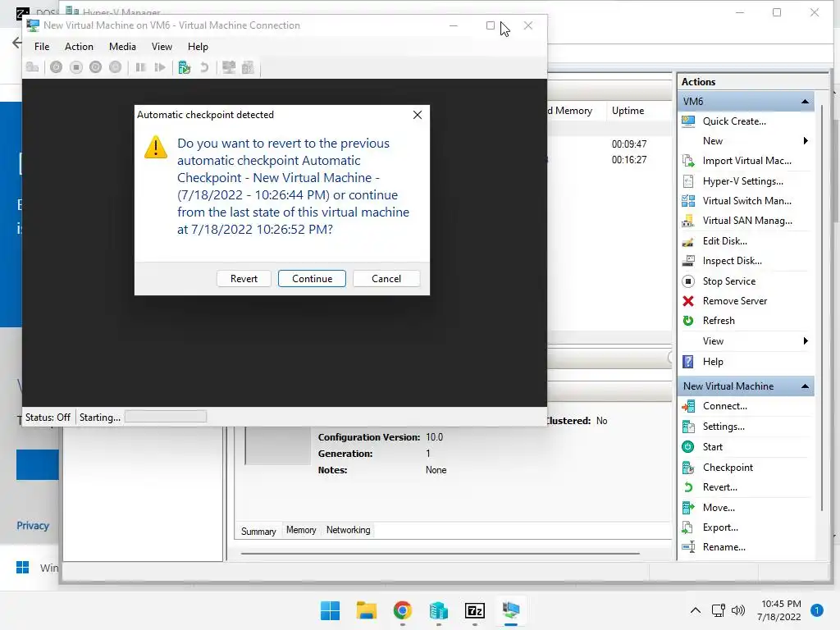840x630 pixels.
Task: Click Hyper-V Settings icon
Action: (x=688, y=181)
